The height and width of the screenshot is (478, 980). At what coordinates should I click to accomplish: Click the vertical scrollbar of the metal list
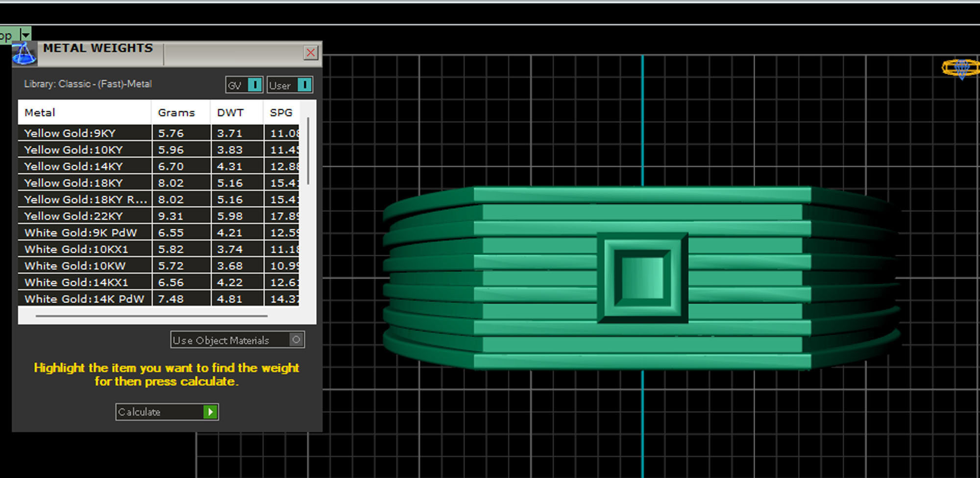[x=308, y=151]
